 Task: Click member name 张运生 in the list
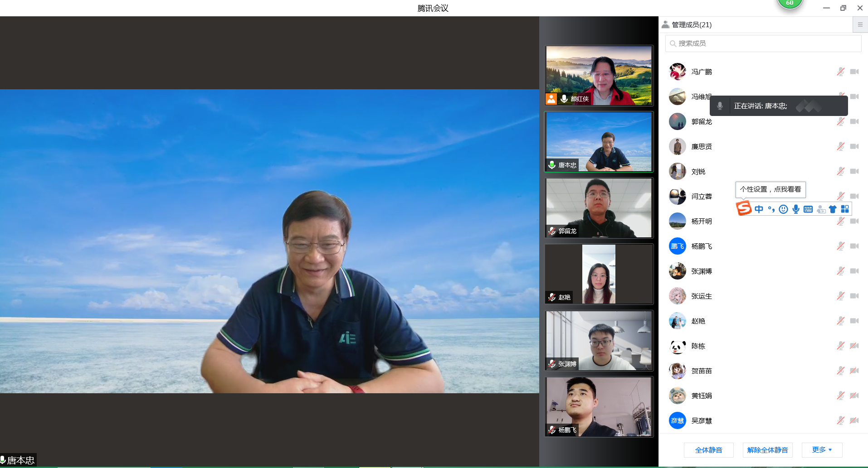(x=702, y=296)
